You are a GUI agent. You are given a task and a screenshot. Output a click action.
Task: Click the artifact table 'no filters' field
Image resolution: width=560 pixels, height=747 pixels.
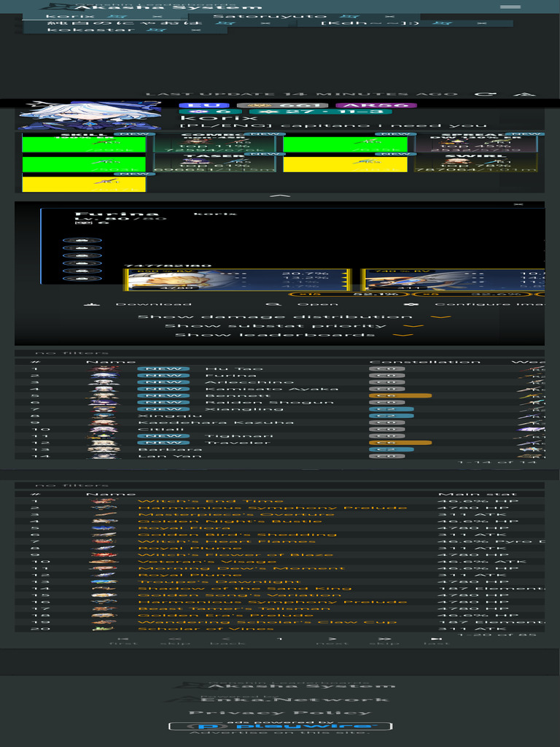coord(279,485)
